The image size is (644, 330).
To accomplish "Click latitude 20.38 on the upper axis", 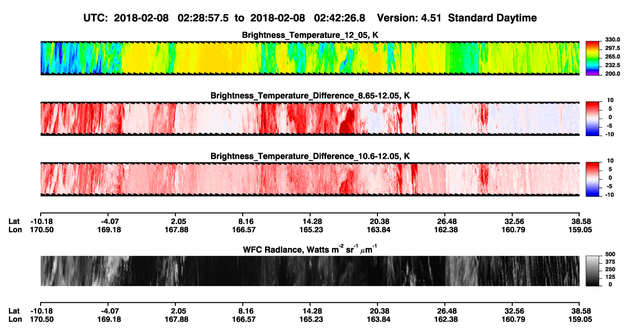I will 377,222.
